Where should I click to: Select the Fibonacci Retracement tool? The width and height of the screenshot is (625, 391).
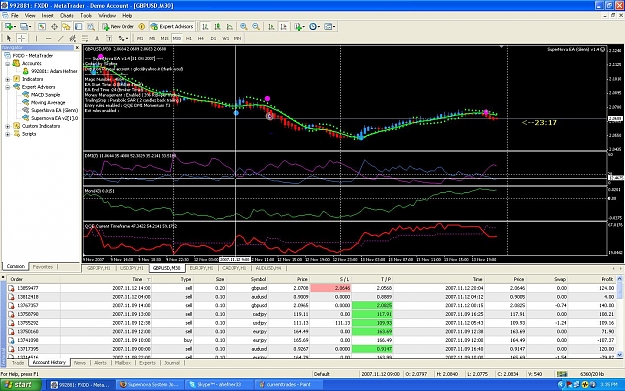click(x=85, y=38)
